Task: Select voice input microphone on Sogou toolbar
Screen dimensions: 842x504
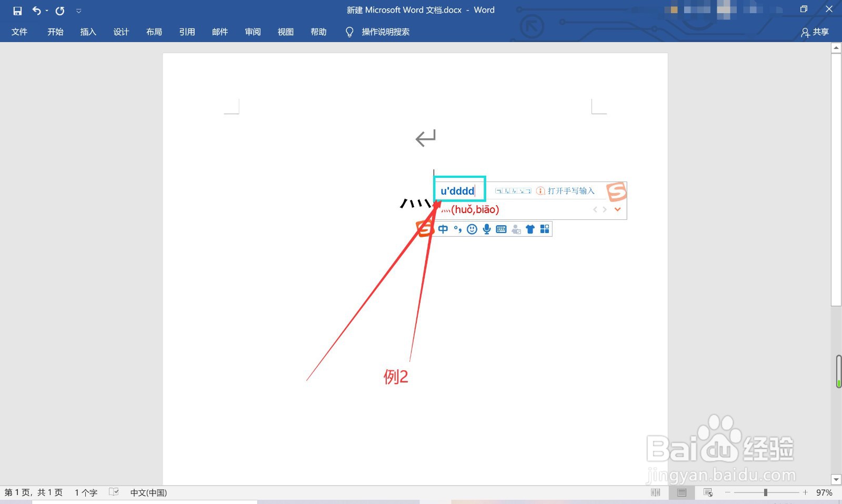Action: click(486, 229)
